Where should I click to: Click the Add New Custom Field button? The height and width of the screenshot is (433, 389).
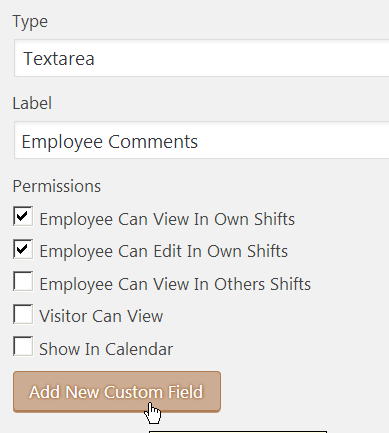[117, 392]
